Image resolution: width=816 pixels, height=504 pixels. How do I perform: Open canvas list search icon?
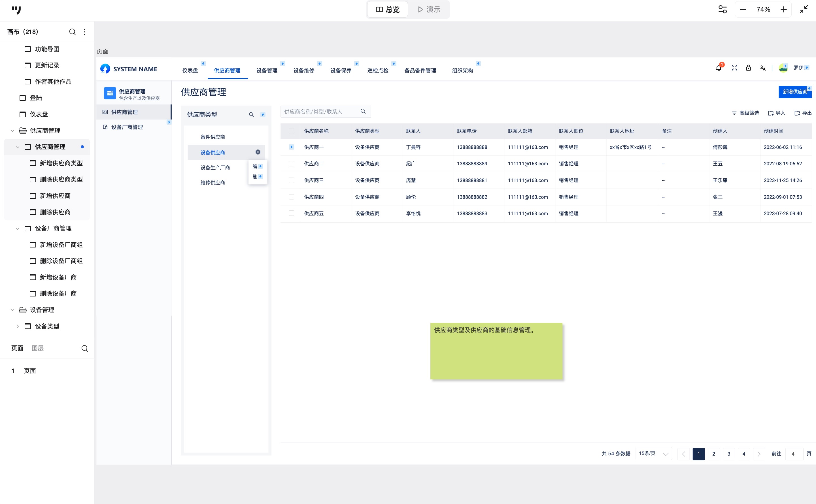tap(72, 32)
